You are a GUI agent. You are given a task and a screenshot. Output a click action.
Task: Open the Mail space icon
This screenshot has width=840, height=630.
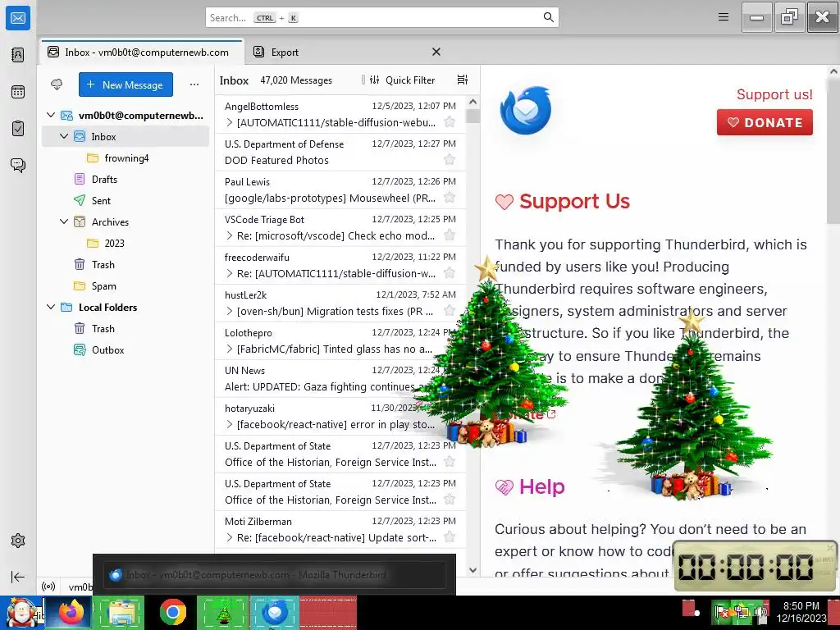click(x=18, y=18)
